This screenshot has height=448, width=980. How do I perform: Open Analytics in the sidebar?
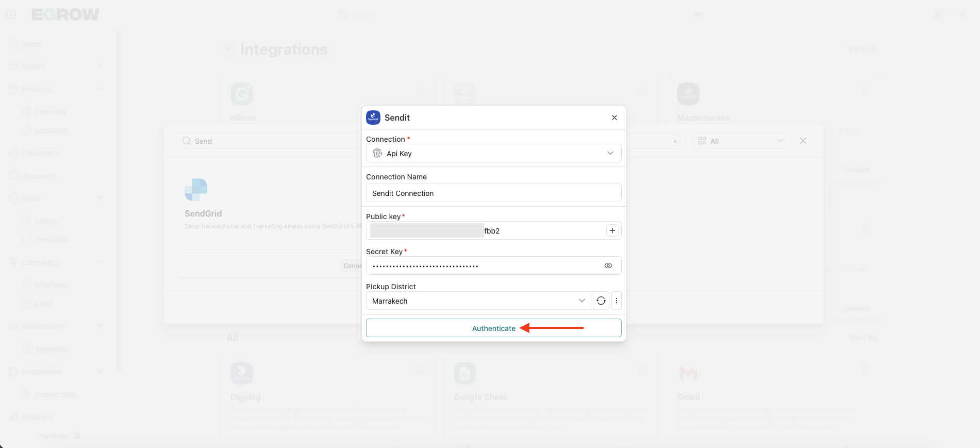click(37, 417)
